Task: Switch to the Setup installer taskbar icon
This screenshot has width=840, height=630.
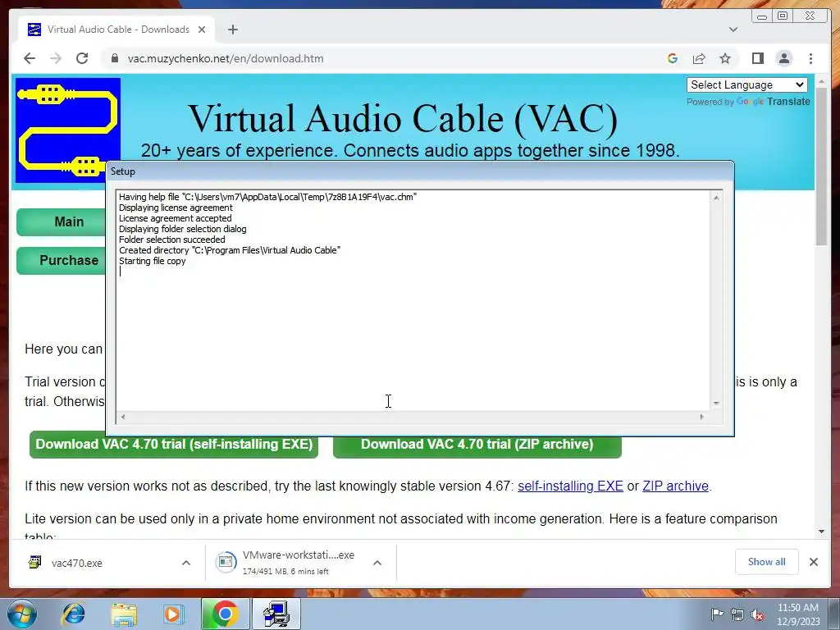Action: pos(276,614)
